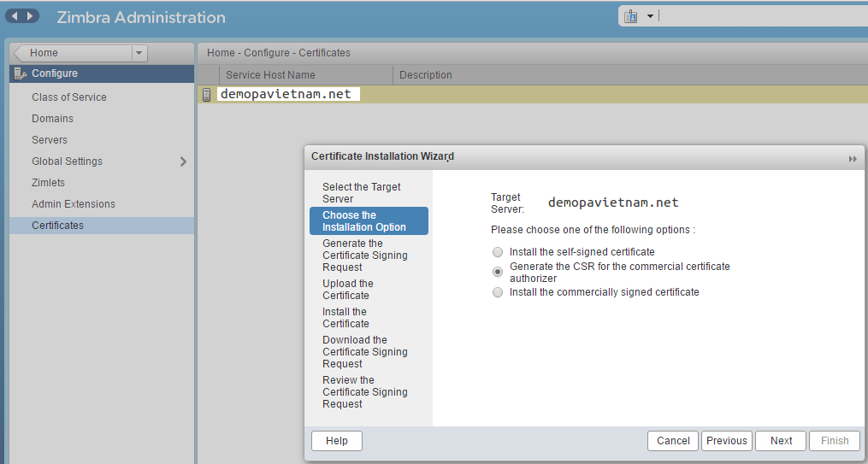Image resolution: width=868 pixels, height=464 pixels.
Task: Click the Configure section icon
Action: [21, 73]
